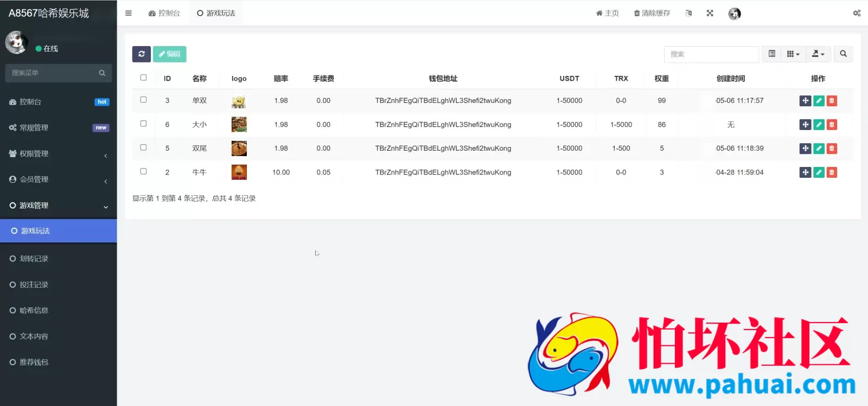Check the row for 大小
868x406 pixels.
[143, 124]
